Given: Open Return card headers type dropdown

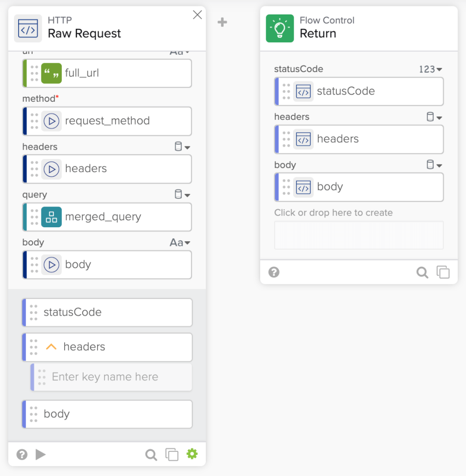Looking at the screenshot, I should click(434, 117).
